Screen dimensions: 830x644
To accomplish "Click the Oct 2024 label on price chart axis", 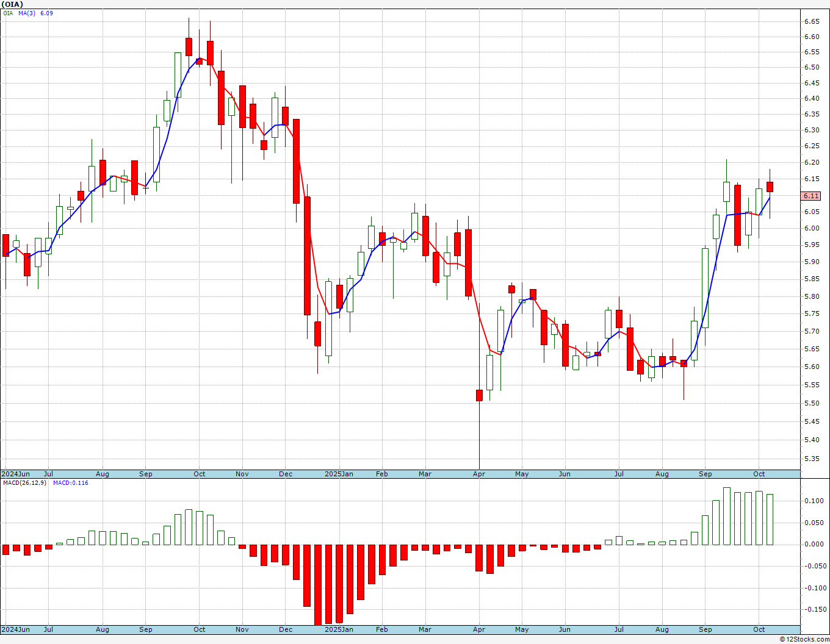I will (x=200, y=474).
